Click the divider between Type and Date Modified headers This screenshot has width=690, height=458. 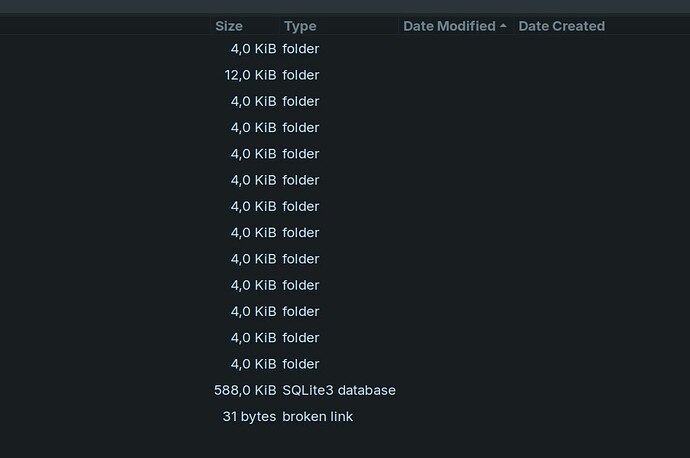click(399, 26)
